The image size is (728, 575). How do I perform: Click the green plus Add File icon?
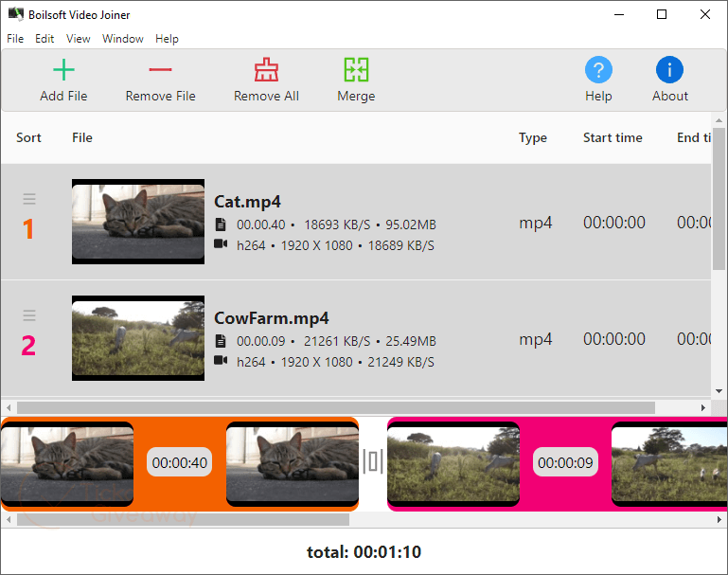pos(63,70)
